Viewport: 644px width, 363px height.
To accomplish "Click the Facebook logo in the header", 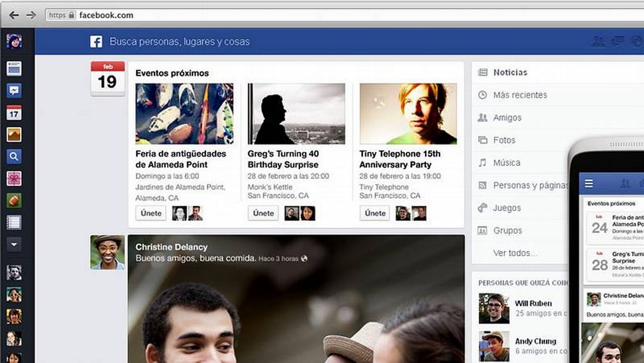I will point(96,42).
